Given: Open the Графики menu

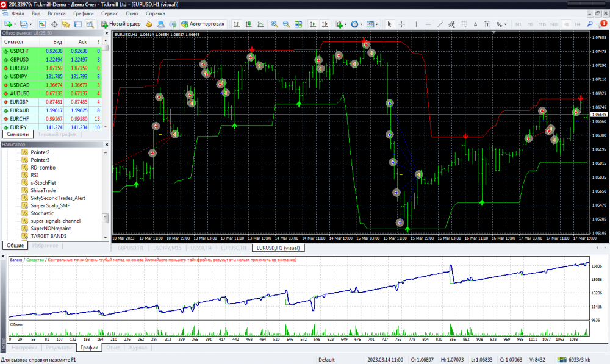Looking at the screenshot, I should point(83,13).
